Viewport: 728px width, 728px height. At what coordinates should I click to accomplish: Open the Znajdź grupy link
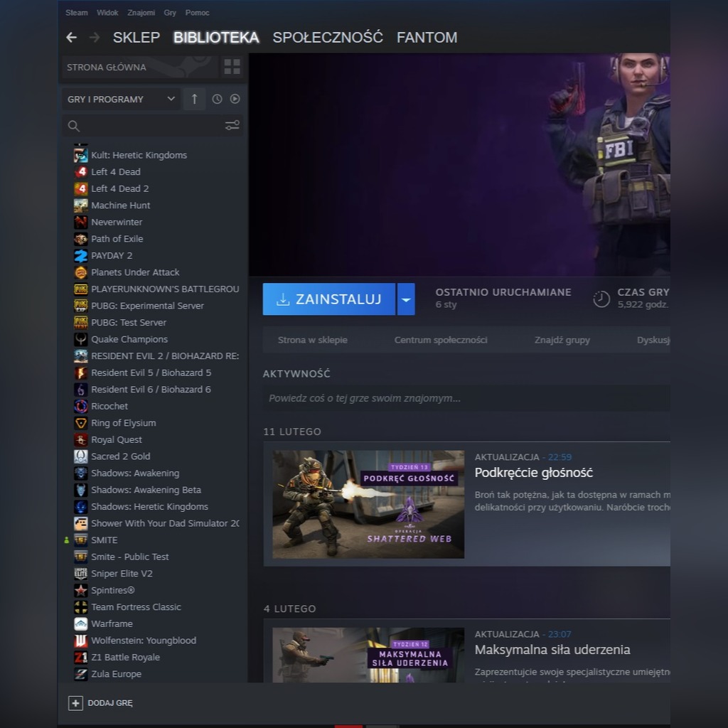562,340
